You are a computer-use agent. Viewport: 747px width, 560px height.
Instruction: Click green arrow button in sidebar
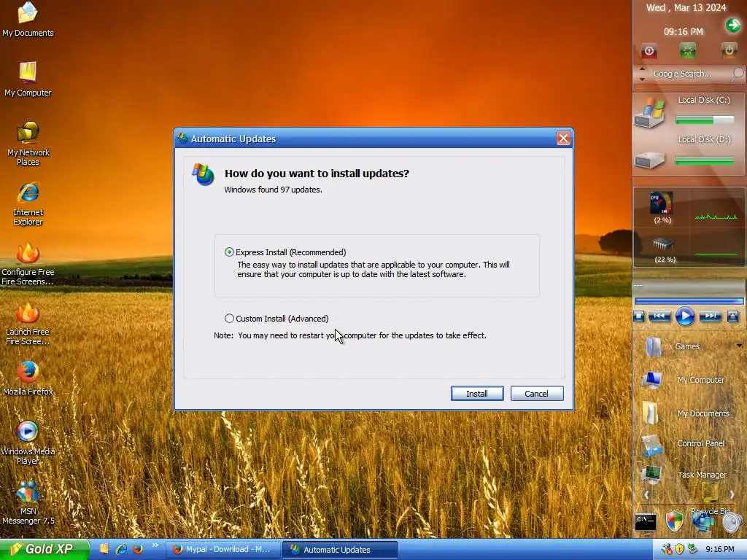732,25
